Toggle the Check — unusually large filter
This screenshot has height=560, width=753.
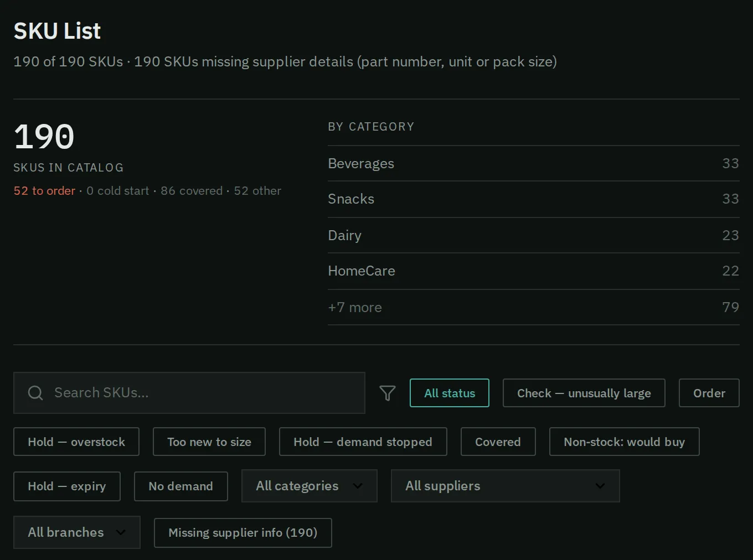(x=584, y=393)
